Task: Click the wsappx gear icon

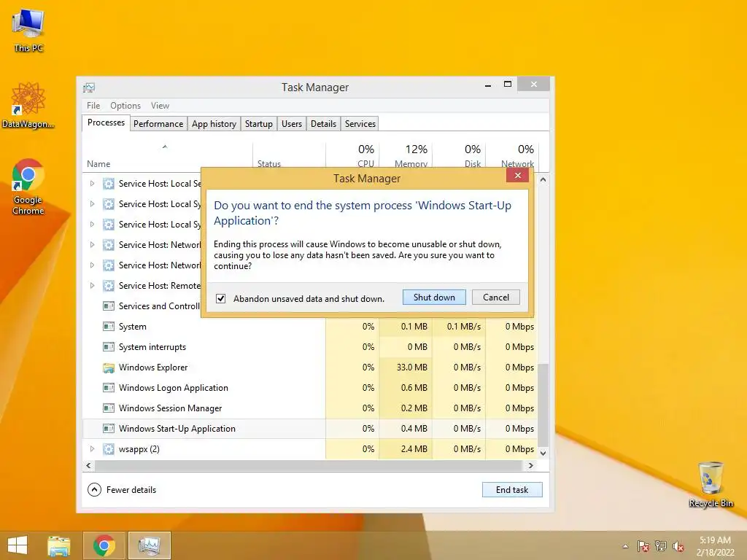Action: coord(109,449)
